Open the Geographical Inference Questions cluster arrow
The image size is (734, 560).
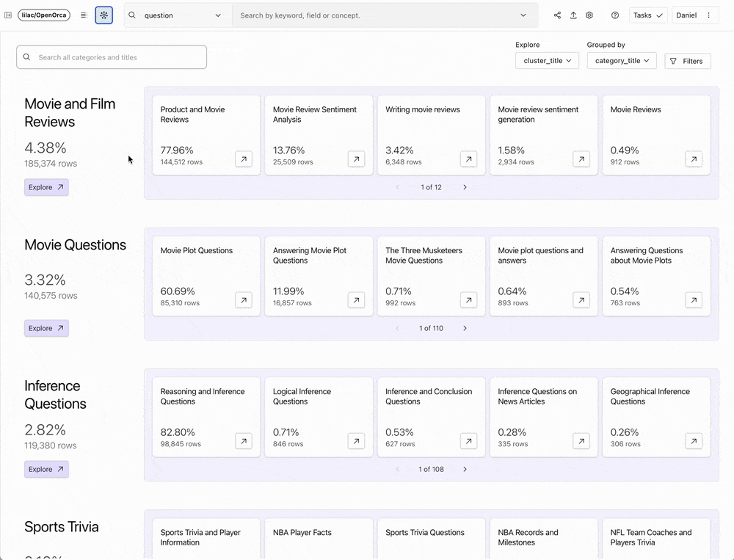click(694, 441)
